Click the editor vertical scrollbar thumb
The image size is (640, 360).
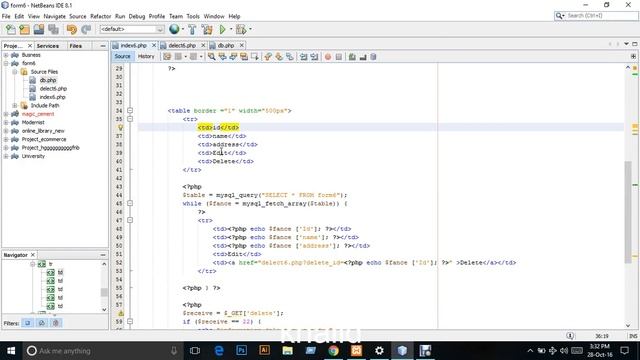click(628, 212)
